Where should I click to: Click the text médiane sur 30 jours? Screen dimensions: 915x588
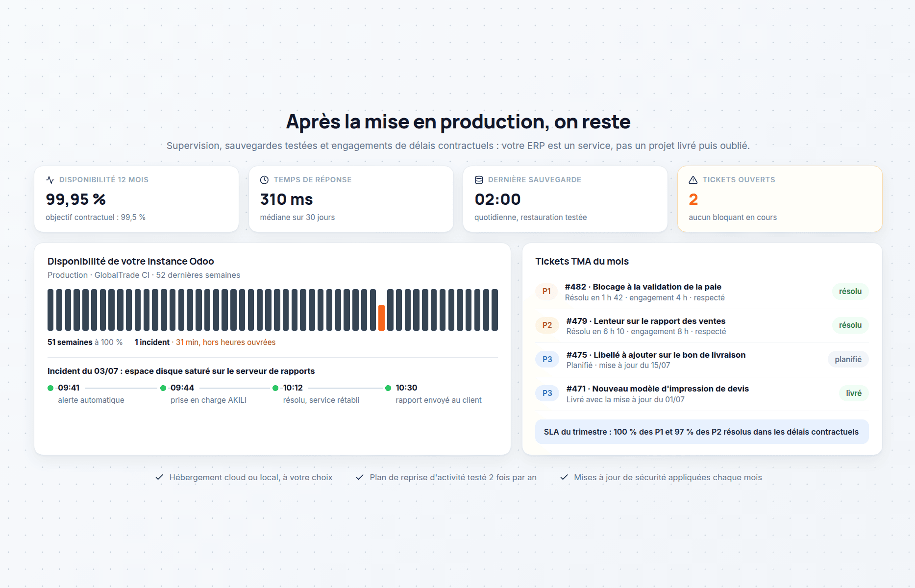coord(297,217)
